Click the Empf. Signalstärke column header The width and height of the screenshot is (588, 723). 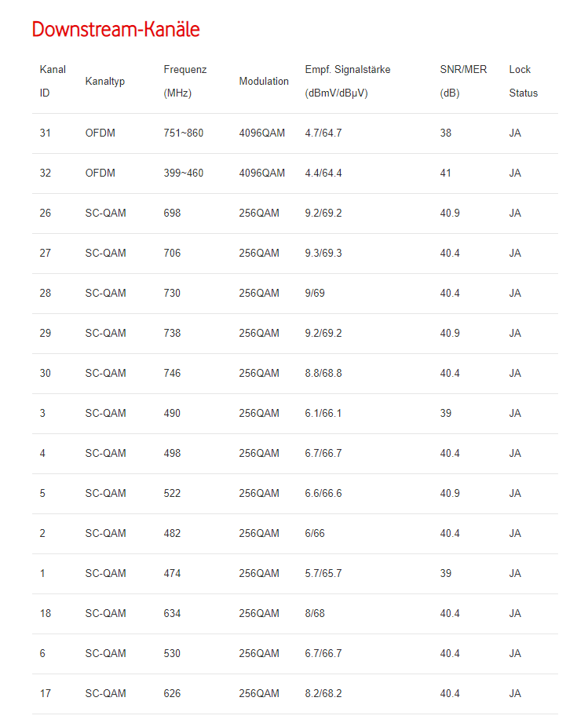(347, 81)
